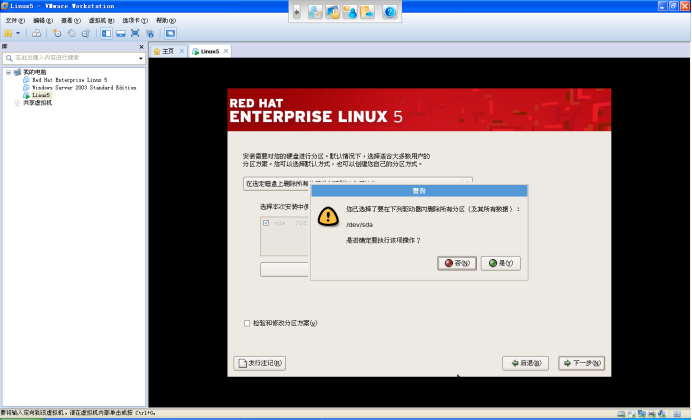Toggle the sda drive checkbox
This screenshot has height=420, width=692.
click(x=266, y=223)
